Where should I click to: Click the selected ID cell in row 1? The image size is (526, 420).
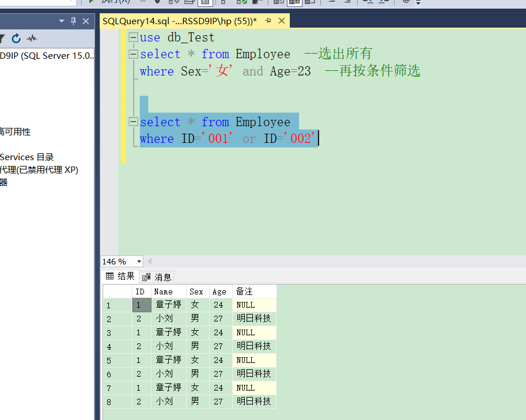coord(142,305)
